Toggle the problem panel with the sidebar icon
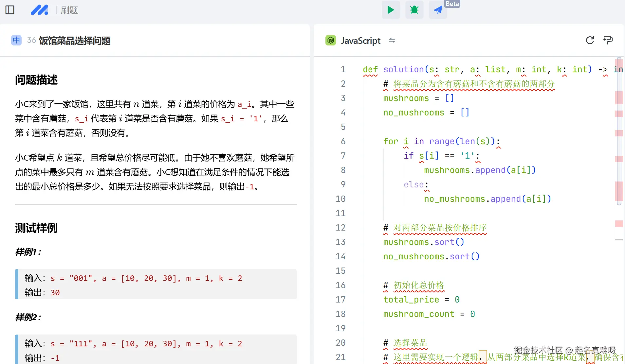 point(10,10)
